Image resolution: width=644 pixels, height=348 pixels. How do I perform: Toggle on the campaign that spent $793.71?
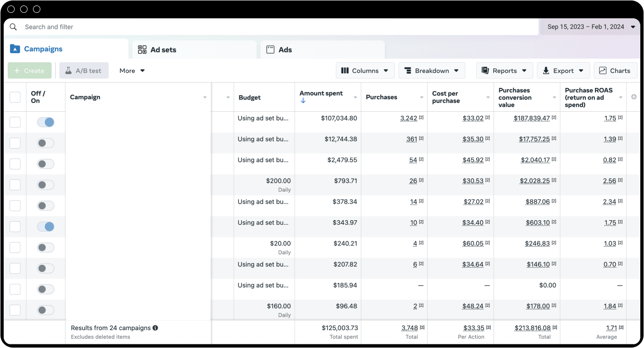click(x=46, y=185)
